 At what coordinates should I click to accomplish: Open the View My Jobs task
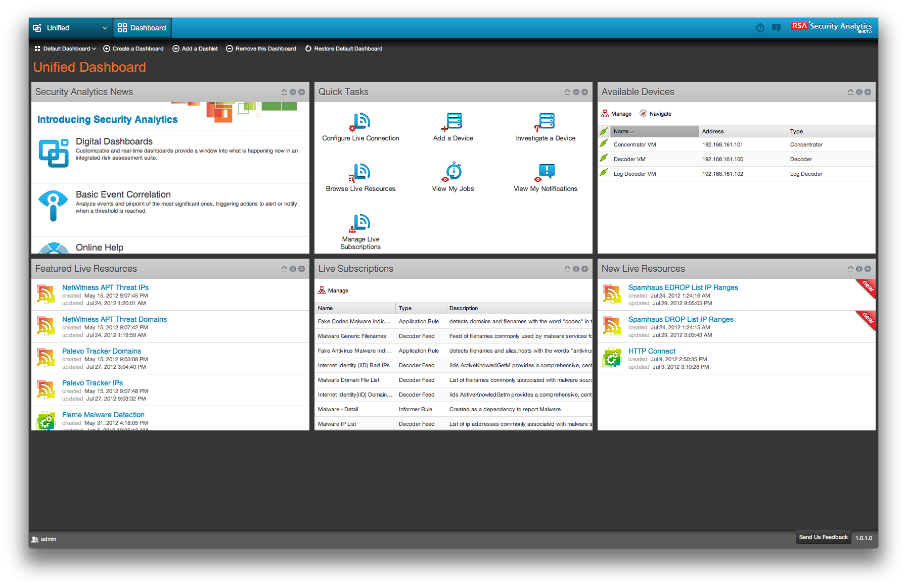click(453, 172)
